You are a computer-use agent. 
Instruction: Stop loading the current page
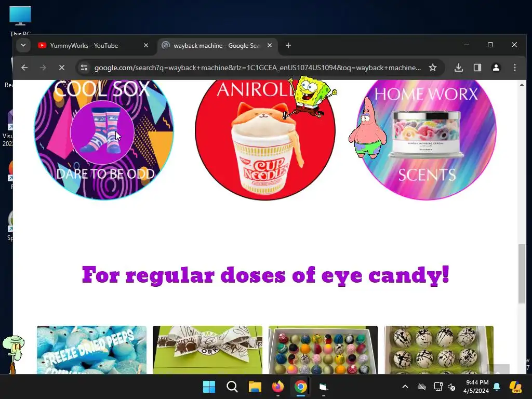61,68
